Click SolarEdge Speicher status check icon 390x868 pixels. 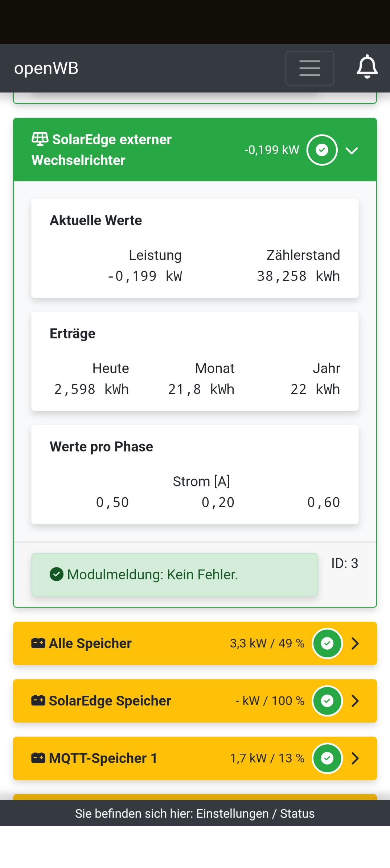(327, 701)
